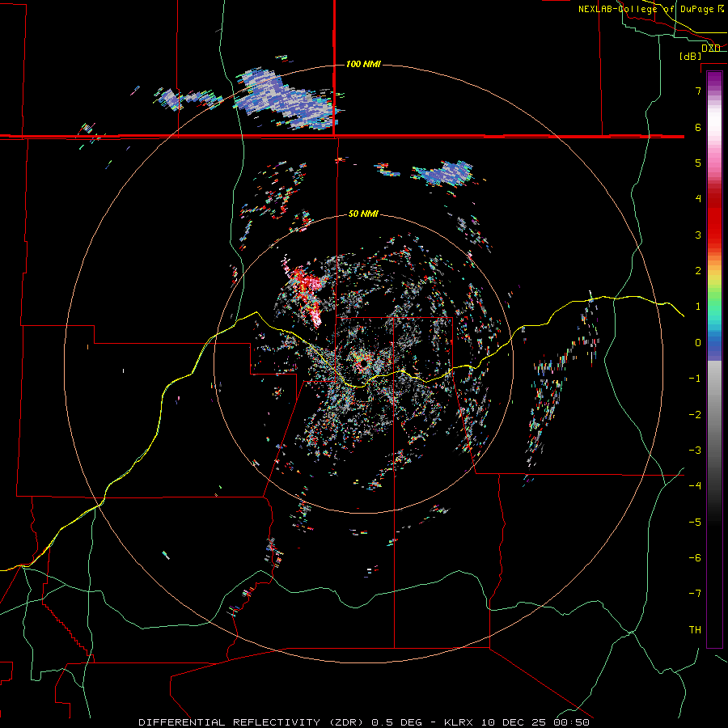Screen dimensions: 728x728
Task: Click the "[dB]" unit label
Action: (x=690, y=56)
